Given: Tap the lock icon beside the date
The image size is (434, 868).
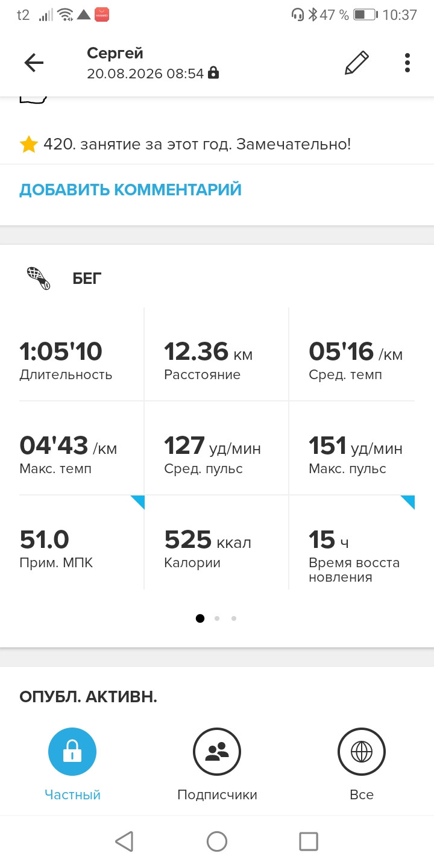Looking at the screenshot, I should [213, 74].
